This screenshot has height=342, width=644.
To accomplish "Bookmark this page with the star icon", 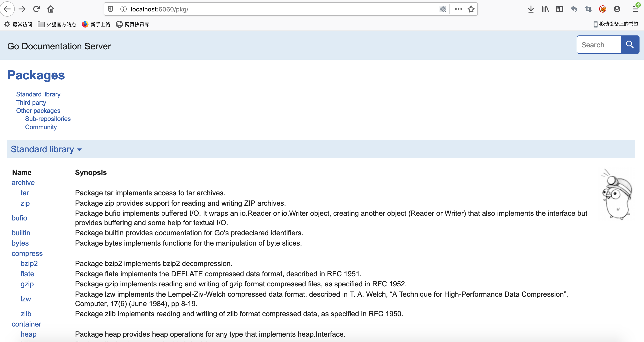I will click(x=471, y=9).
